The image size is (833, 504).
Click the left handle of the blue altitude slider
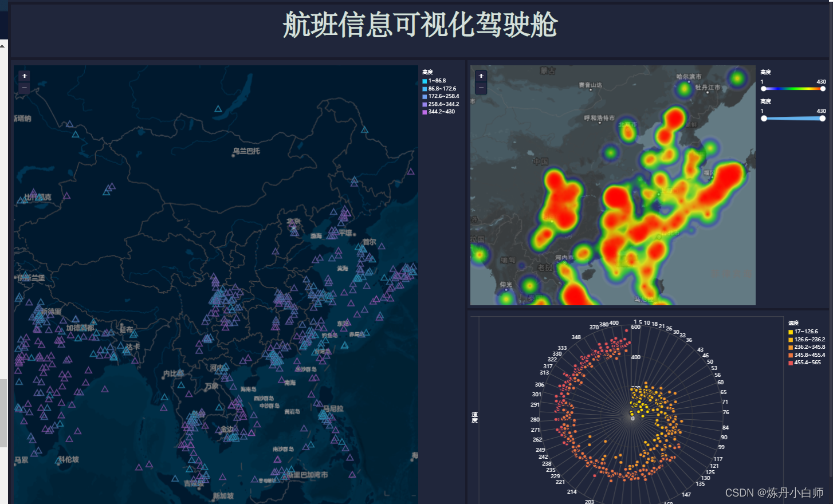point(763,118)
